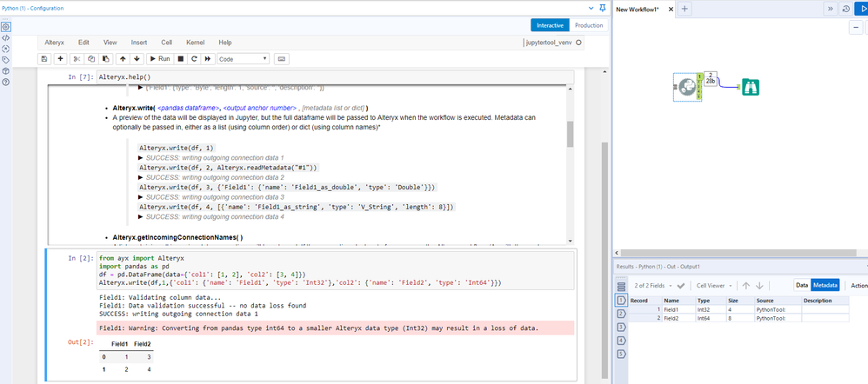
Task: Select output anchor 4 in Results
Action: pyautogui.click(x=621, y=341)
